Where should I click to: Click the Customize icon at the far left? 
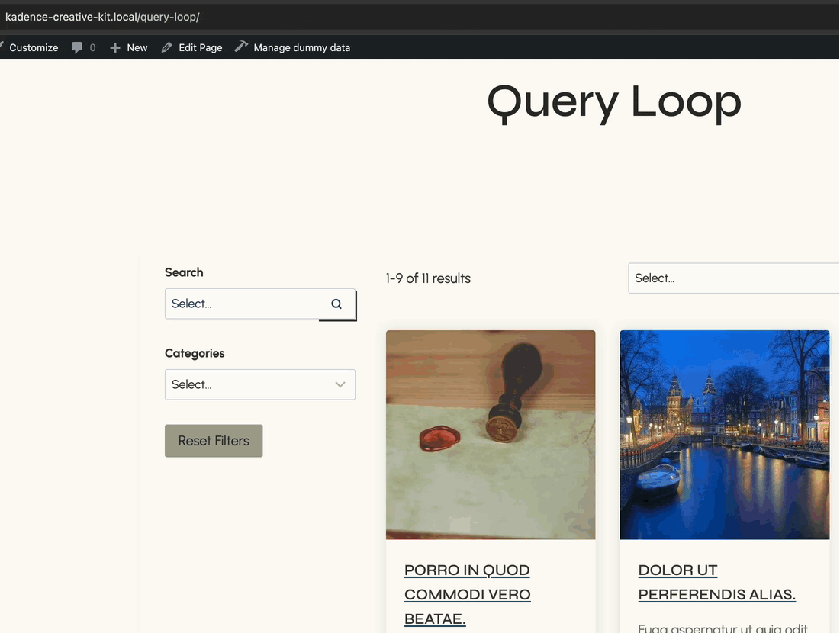coord(4,47)
